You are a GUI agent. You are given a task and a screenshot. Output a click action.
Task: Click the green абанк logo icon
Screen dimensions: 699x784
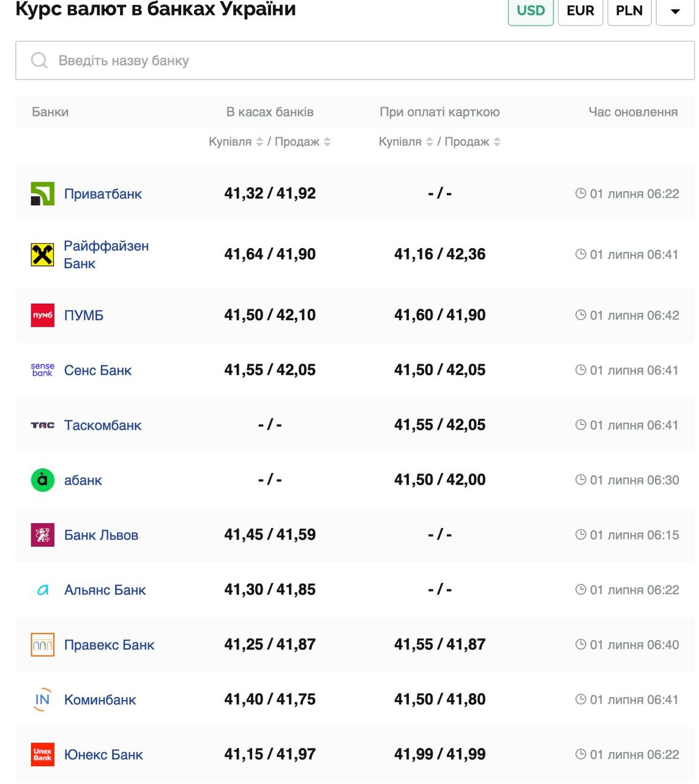(x=42, y=480)
